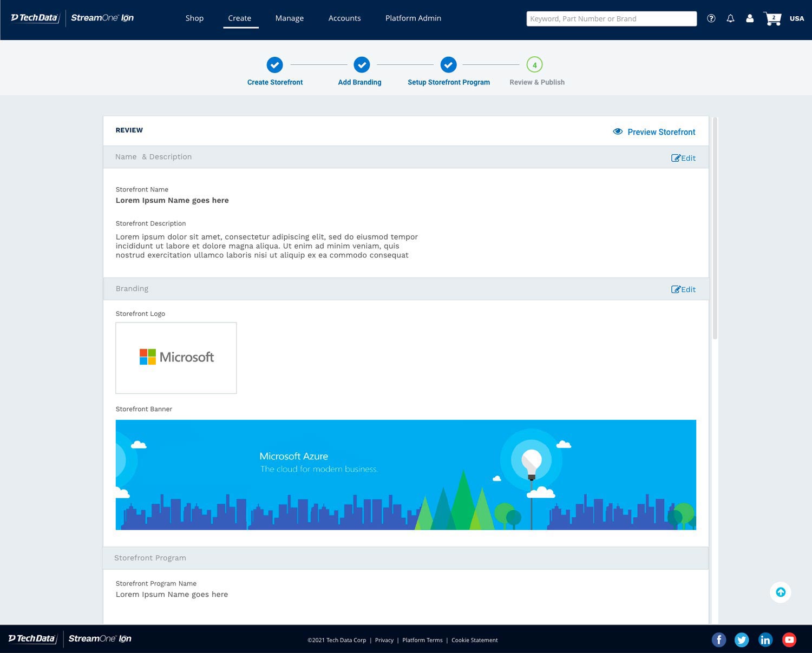Open the notifications bell

coord(730,18)
